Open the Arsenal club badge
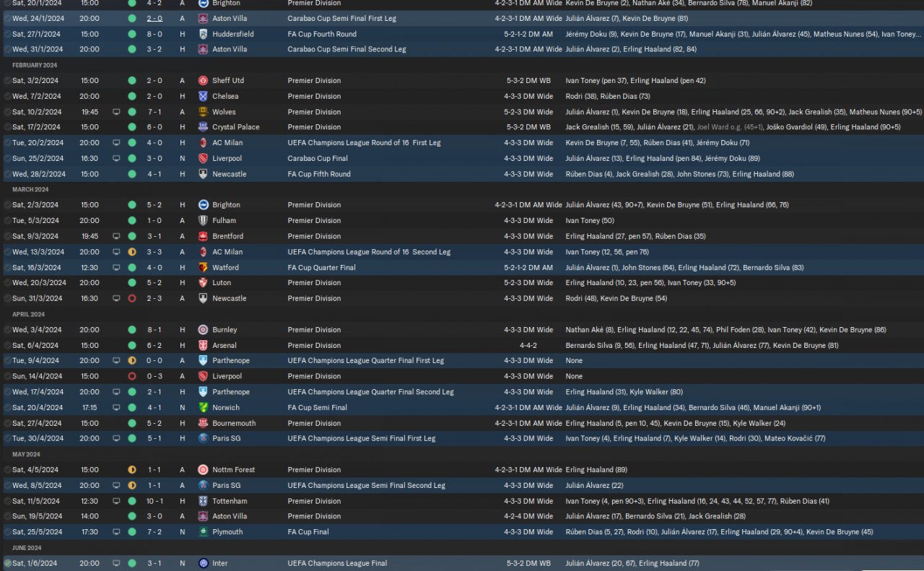This screenshot has height=571, width=924. [204, 346]
